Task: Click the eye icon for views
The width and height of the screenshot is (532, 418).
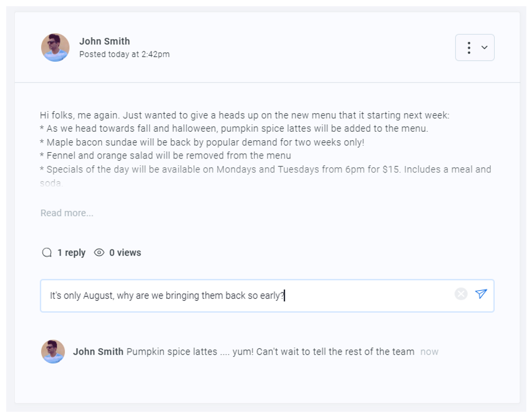Action: tap(100, 253)
